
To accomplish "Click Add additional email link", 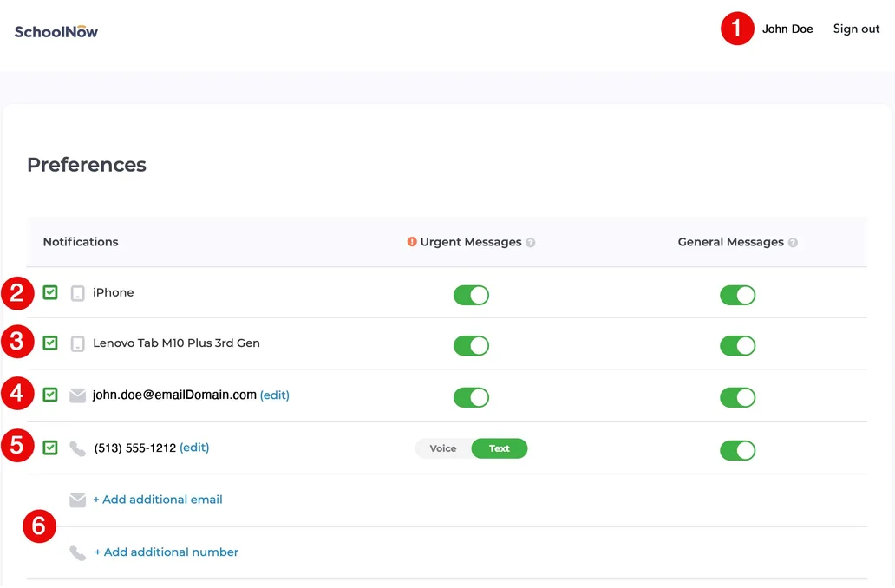I will coord(158,500).
